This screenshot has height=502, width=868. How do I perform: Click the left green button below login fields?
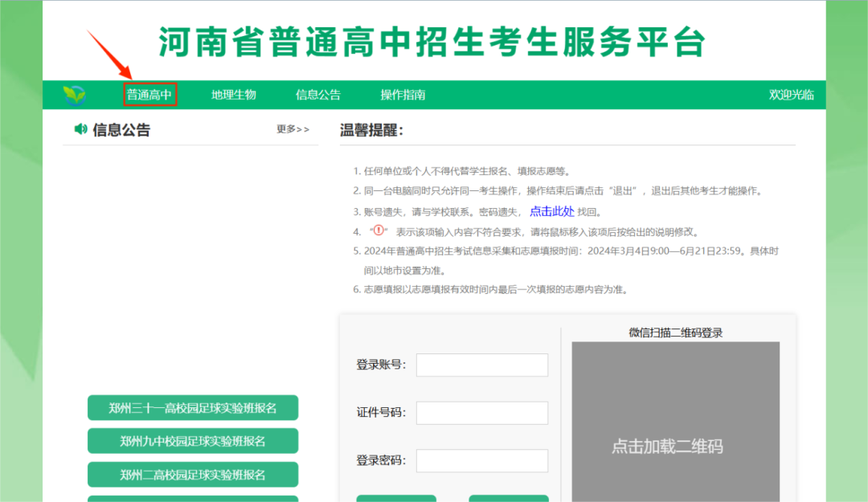coord(396,499)
